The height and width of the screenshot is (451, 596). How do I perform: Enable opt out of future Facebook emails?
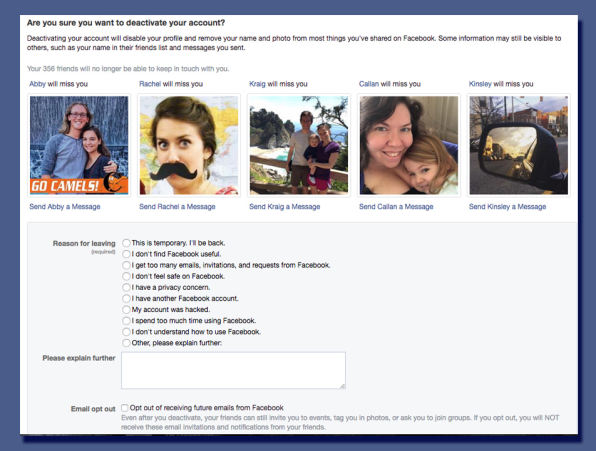tap(125, 408)
